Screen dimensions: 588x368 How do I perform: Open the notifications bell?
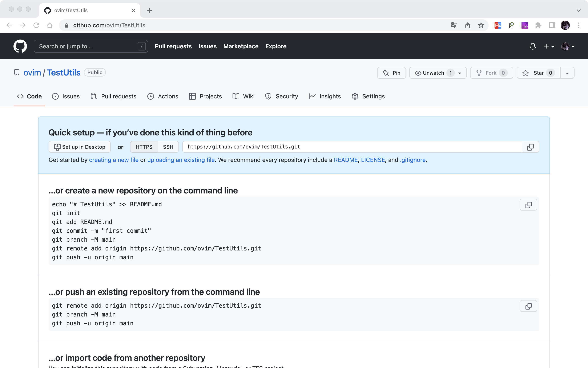tap(533, 46)
